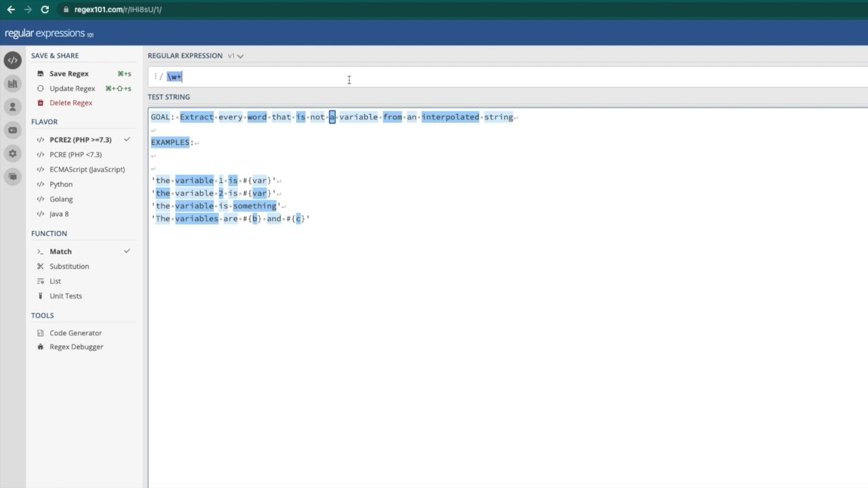Open the regex editor sidebar icon
868x488 pixels.
[x=12, y=60]
